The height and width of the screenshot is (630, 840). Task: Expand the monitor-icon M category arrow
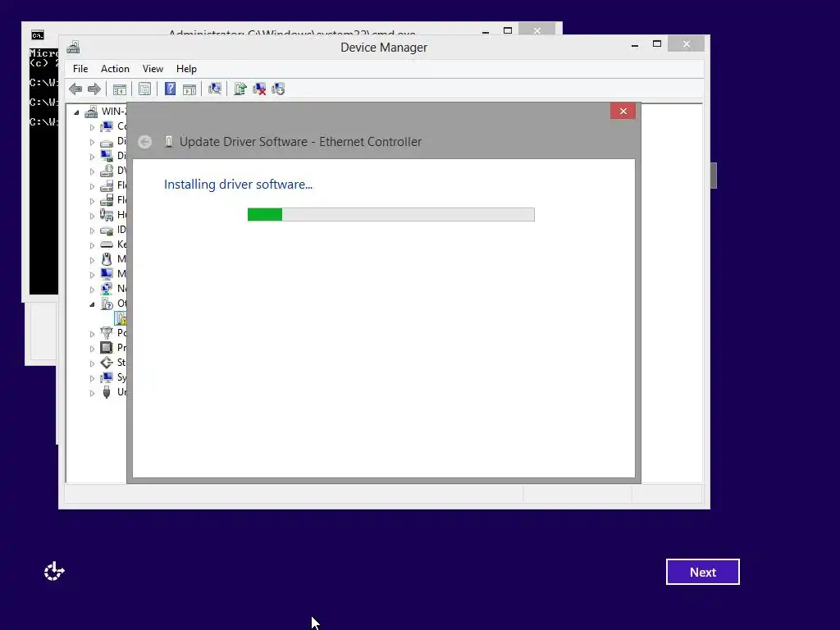pos(92,274)
